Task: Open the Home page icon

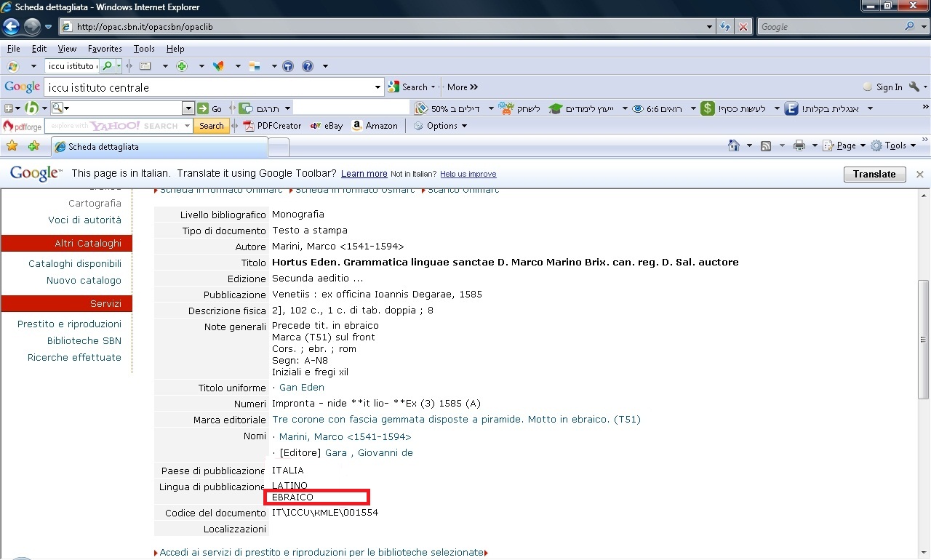Action: click(x=735, y=145)
